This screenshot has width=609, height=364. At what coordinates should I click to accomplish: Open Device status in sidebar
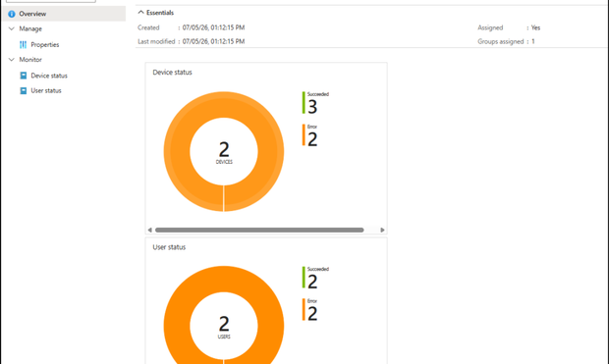pos(49,76)
